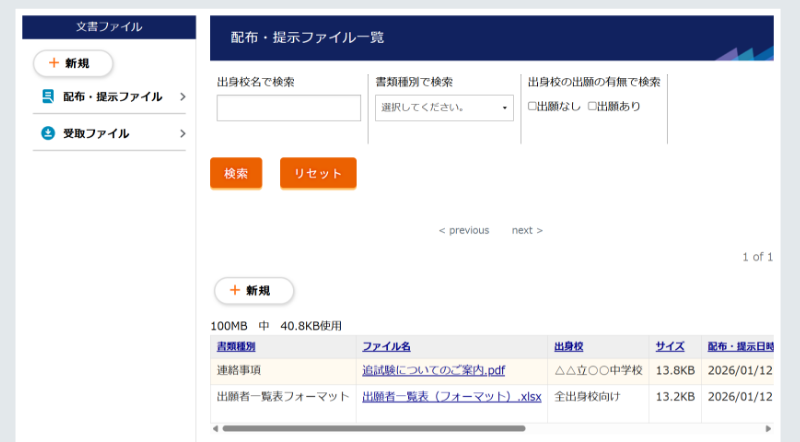
Task: Expand the 受取ファイル chevron
Action: pyautogui.click(x=183, y=133)
